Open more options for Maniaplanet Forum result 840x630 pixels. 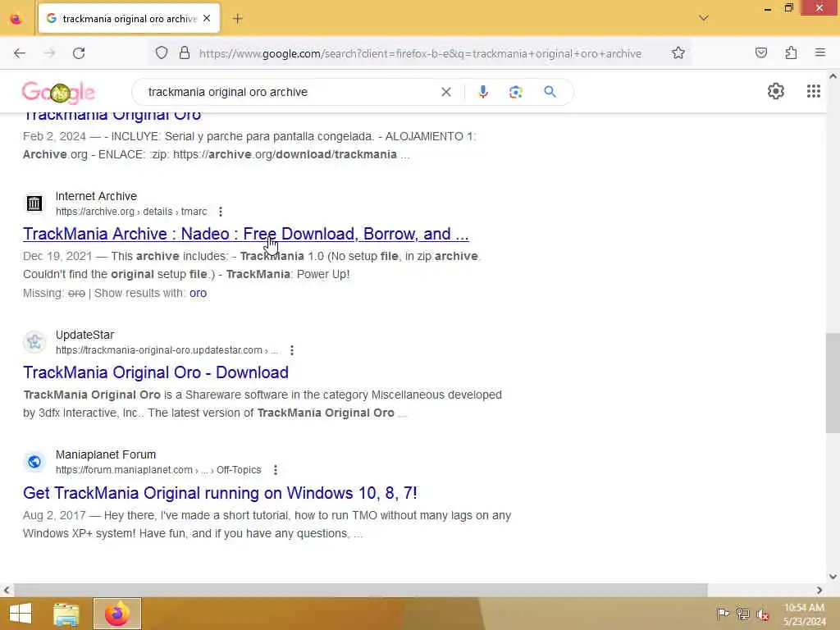[276, 470]
